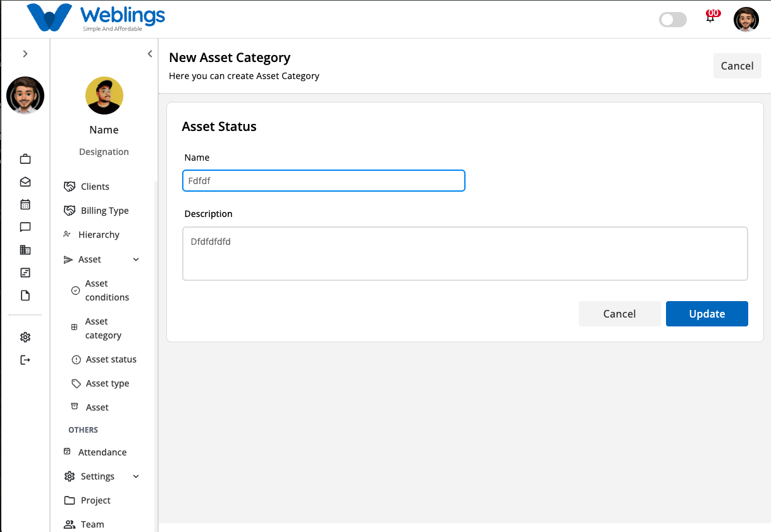Click the Designation text under Name
Viewport: 771px width, 532px height.
coord(104,152)
